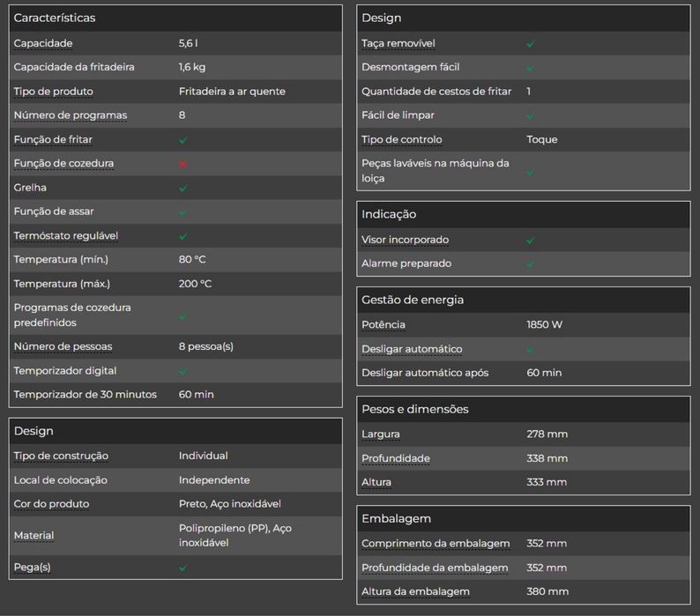Click the checkmark in the Grelha row
Viewport: 700px width, 616px height.
pyautogui.click(x=183, y=188)
